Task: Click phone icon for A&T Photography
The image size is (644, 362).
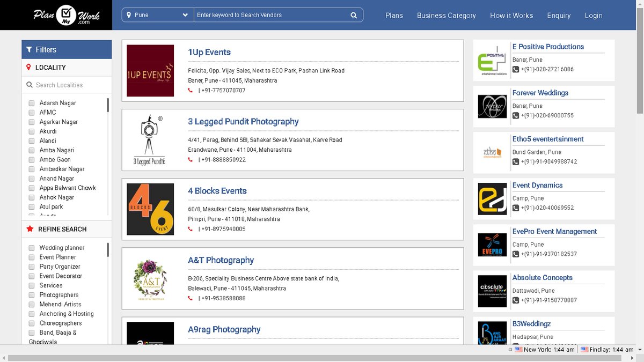Action: click(x=191, y=298)
